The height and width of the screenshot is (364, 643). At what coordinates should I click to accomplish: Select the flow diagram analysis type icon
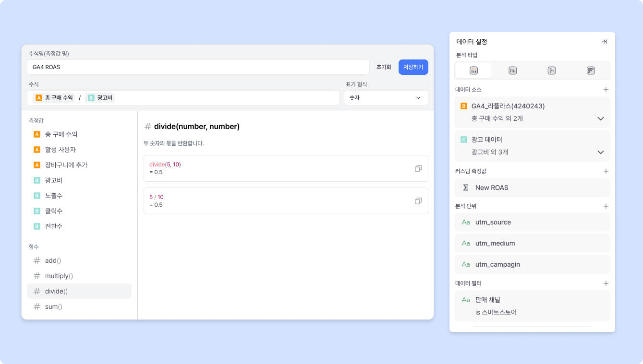click(x=551, y=70)
